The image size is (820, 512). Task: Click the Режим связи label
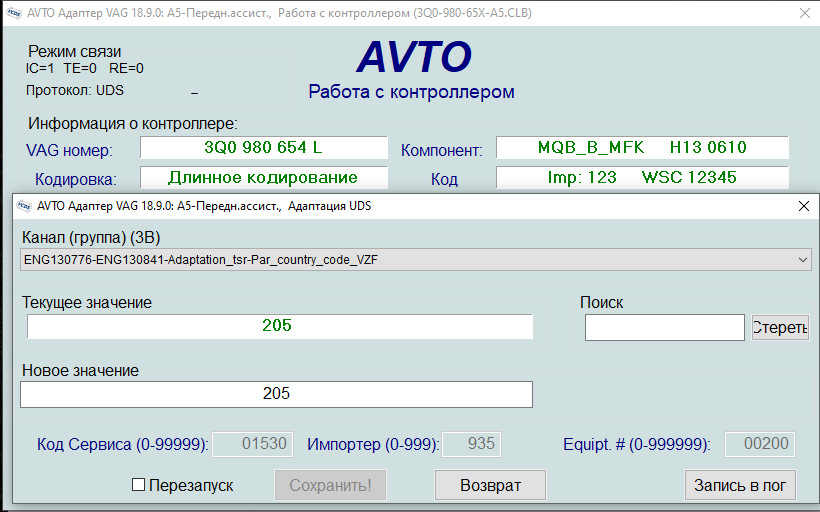(74, 51)
